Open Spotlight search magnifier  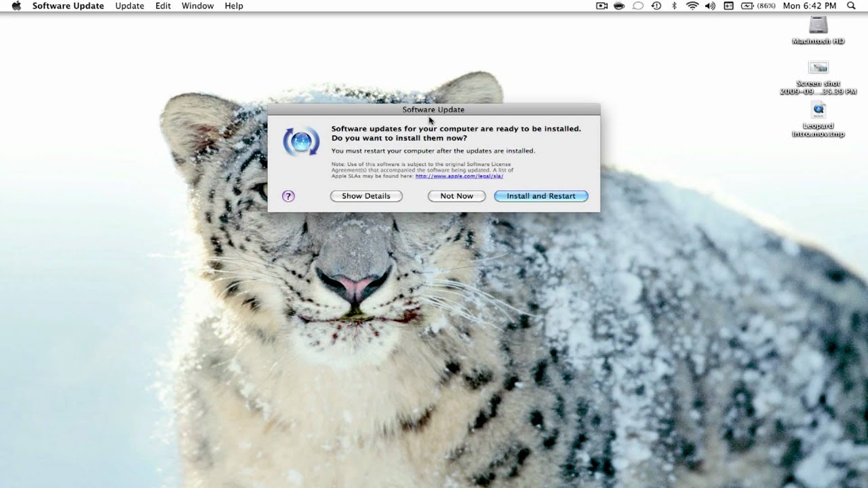tap(852, 5)
